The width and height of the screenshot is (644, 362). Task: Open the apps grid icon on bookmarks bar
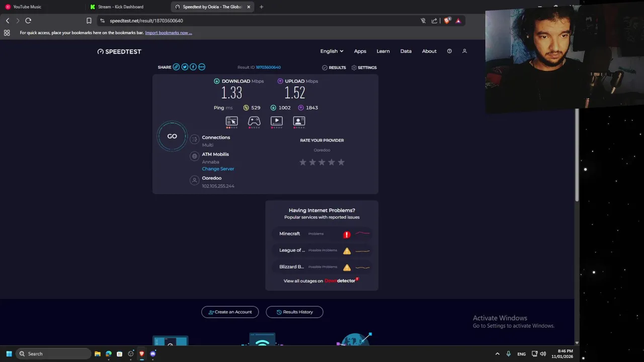pyautogui.click(x=7, y=33)
